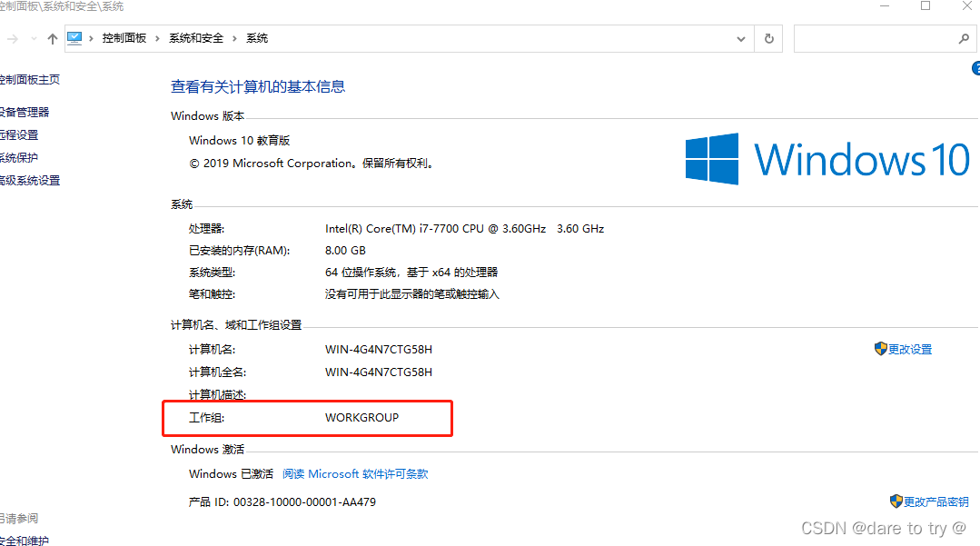Open the recent locations dropdown arrow
Screen dimensions: 980x546
34,39
